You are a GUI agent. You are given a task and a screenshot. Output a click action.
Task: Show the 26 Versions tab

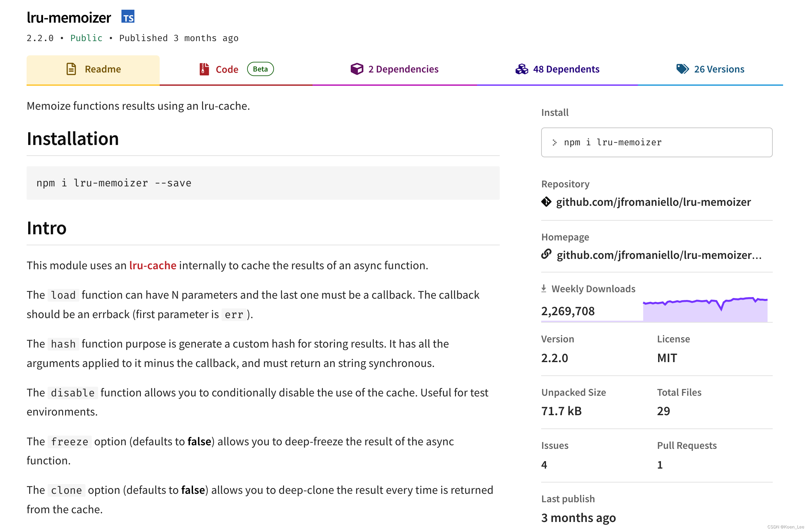(x=719, y=69)
